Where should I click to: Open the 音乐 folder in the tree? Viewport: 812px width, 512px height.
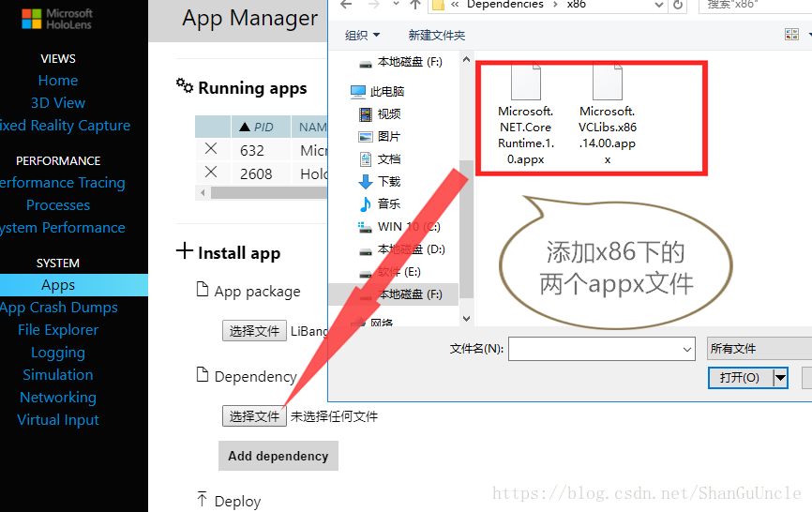click(380, 204)
